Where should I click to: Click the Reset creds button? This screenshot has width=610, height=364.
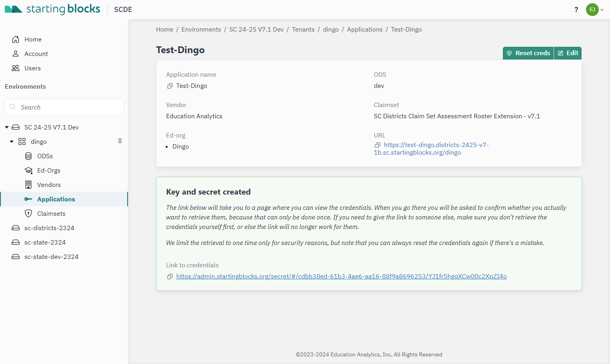click(528, 53)
